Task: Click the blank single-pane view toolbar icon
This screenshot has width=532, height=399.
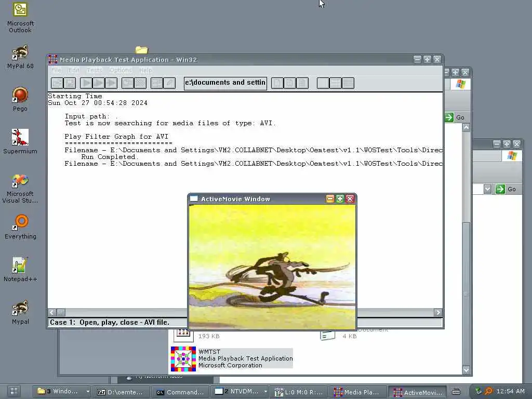Action: pyautogui.click(x=323, y=83)
